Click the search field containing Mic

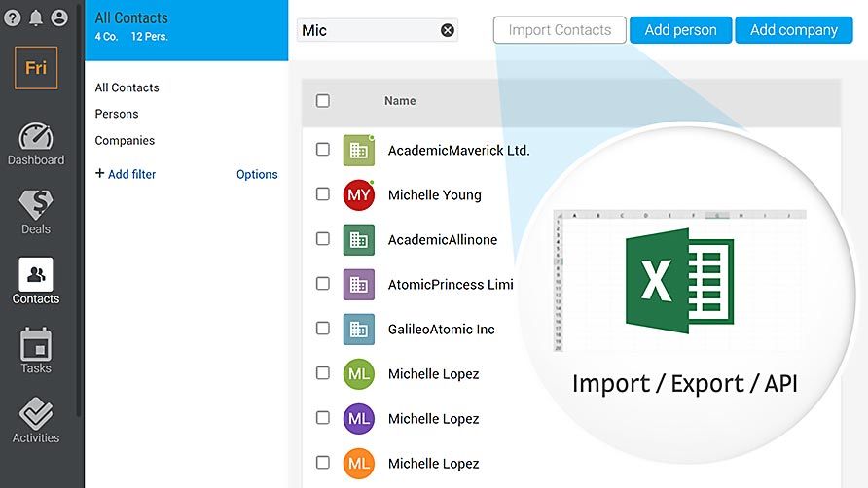[x=377, y=30]
